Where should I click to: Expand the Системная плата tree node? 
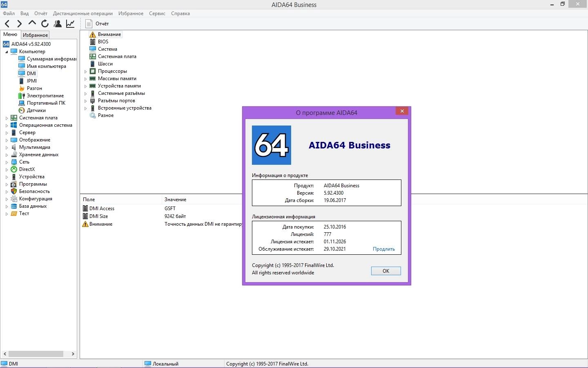click(x=7, y=118)
